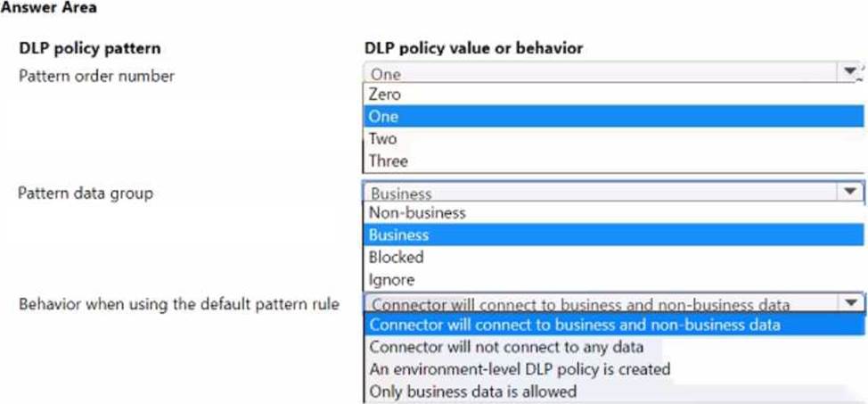Select highlighted 'Business' option in list

click(x=399, y=235)
